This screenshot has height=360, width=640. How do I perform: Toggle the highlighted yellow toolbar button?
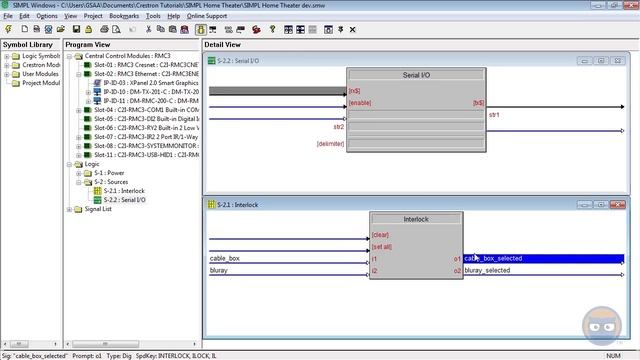click(x=201, y=29)
